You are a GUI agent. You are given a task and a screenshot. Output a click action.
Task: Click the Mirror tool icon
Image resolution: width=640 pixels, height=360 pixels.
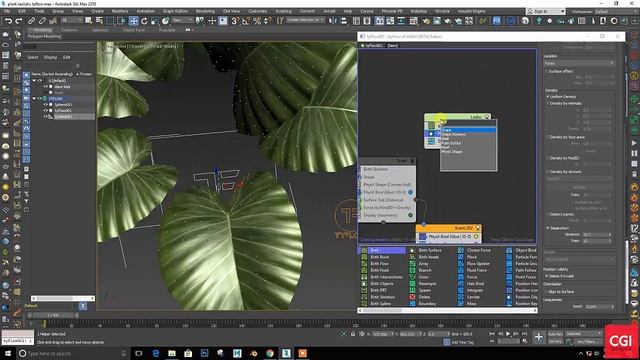click(333, 21)
